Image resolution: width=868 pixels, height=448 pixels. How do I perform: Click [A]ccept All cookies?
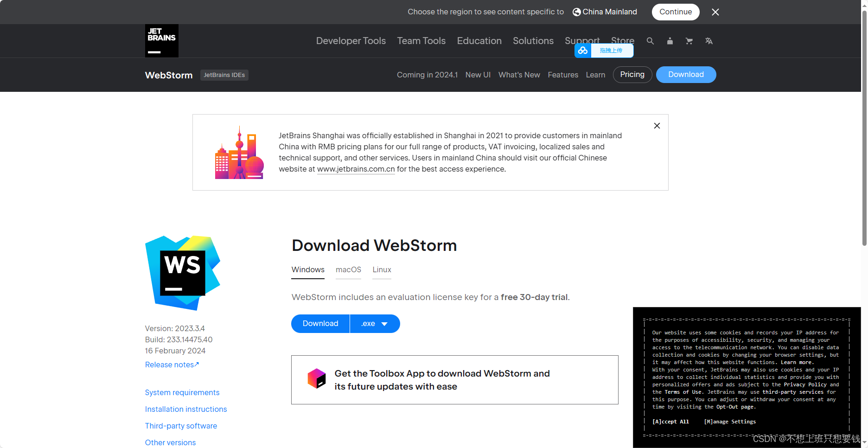pos(670,422)
